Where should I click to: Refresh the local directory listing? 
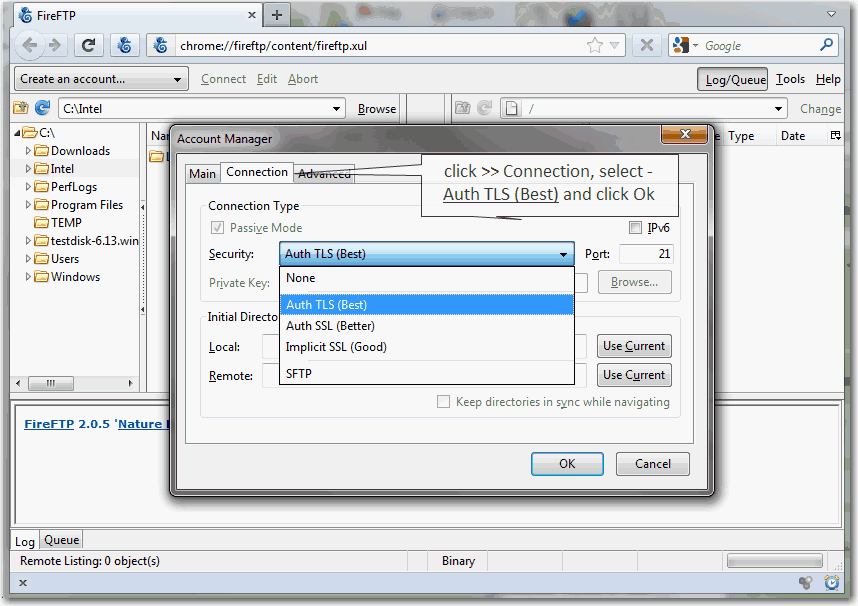43,108
